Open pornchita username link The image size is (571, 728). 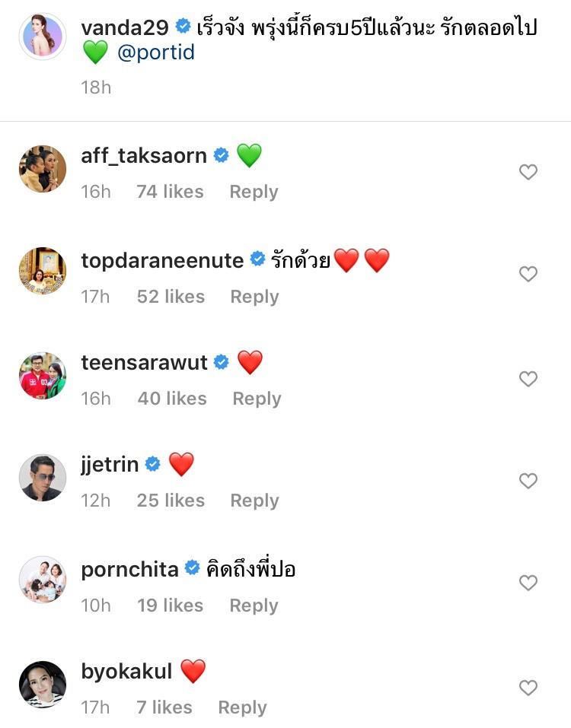[x=129, y=569]
